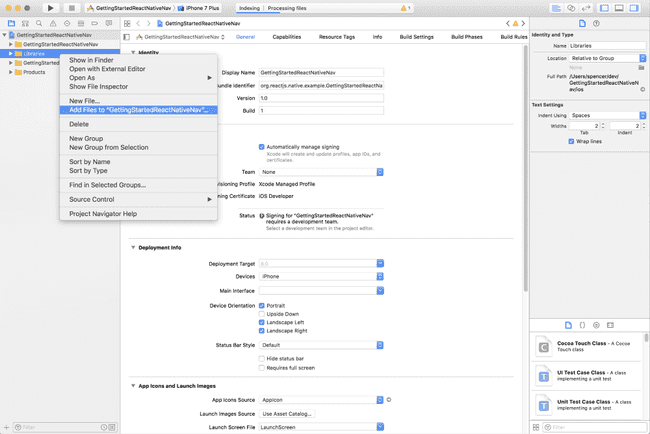Screen dimensions: 650x434
Task: Click the Run (play) button
Action: point(50,8)
